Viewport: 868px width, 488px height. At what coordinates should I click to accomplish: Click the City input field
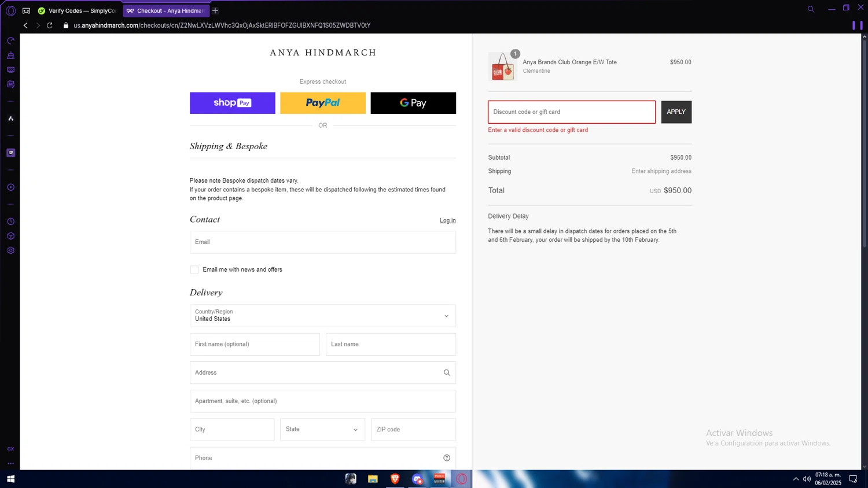[232, 430]
